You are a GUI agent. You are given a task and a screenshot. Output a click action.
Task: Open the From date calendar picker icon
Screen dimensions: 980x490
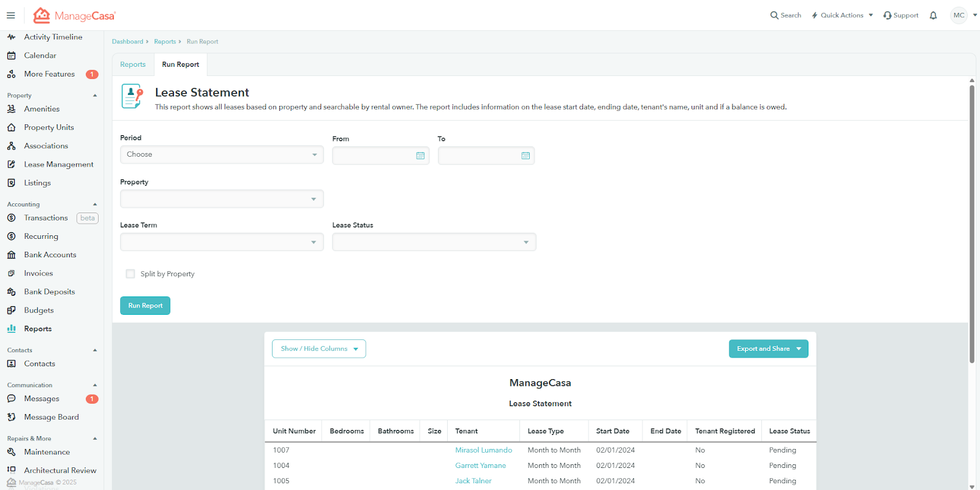pyautogui.click(x=420, y=156)
